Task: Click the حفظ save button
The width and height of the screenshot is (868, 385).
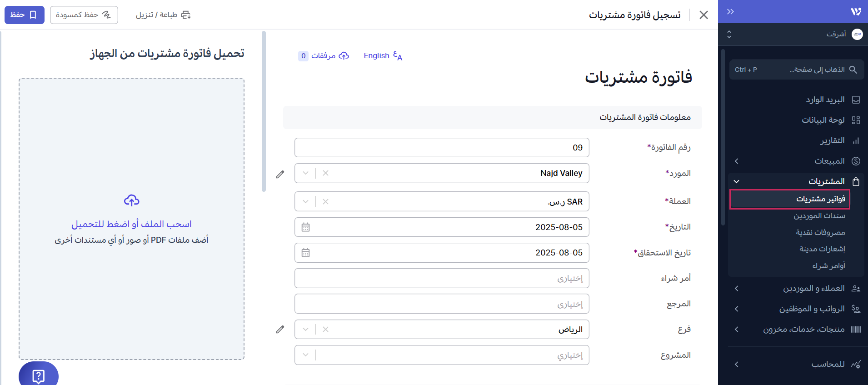Action: 24,15
